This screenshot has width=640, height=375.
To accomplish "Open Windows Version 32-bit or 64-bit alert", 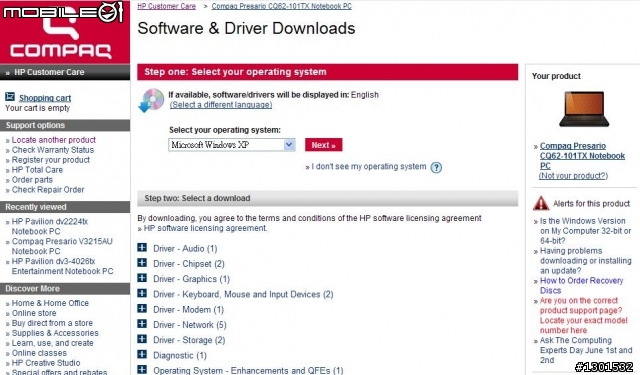I will click(585, 231).
